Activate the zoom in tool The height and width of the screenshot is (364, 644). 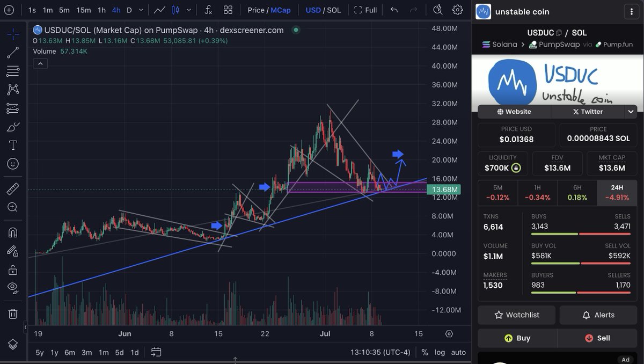(13, 207)
